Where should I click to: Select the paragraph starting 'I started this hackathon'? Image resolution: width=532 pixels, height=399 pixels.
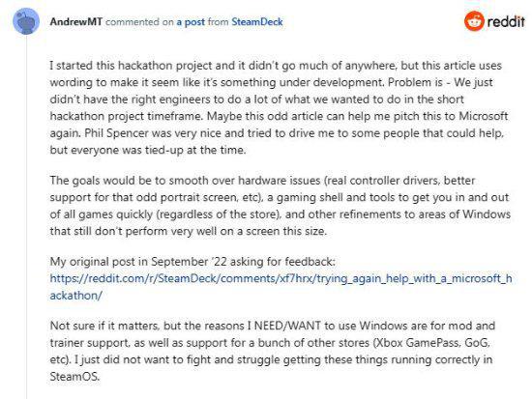coord(279,107)
